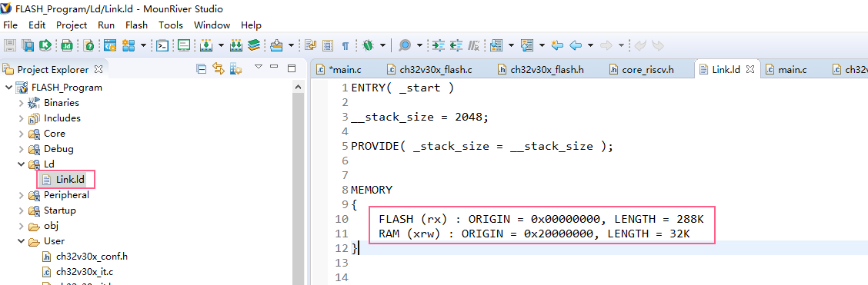The width and height of the screenshot is (868, 285).
Task: Open Back history dropdown arrow
Action: click(591, 45)
